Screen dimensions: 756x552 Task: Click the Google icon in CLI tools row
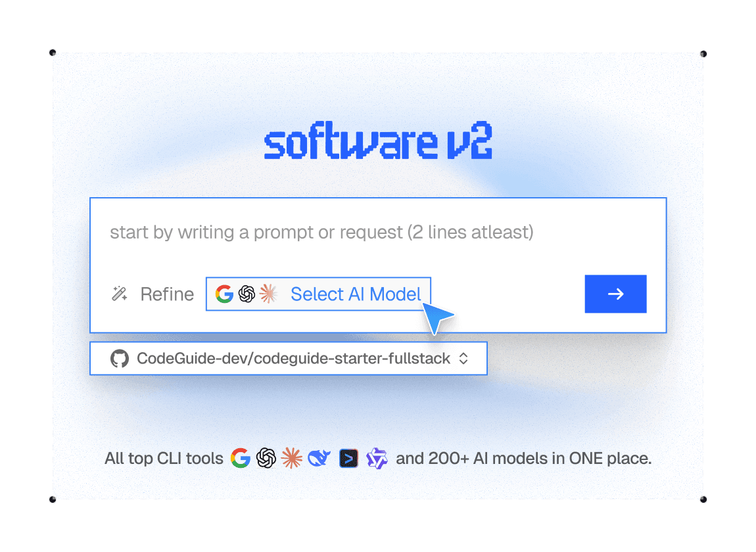pos(241,458)
